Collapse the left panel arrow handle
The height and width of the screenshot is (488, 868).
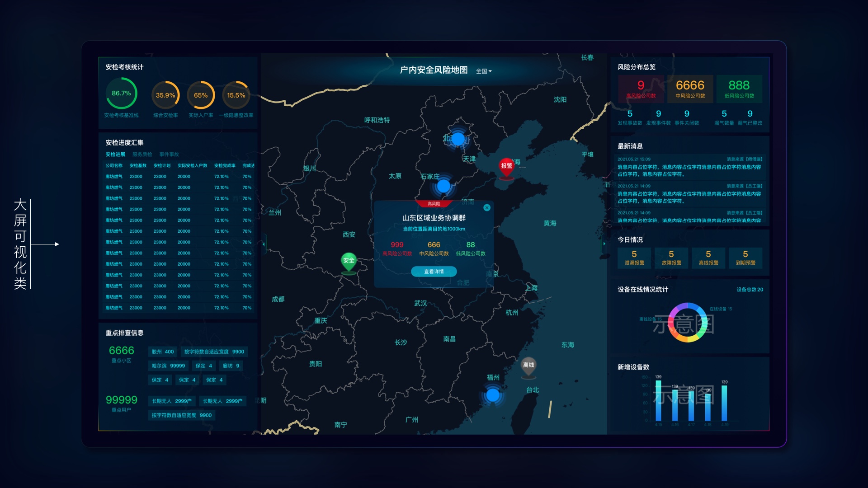pos(264,244)
